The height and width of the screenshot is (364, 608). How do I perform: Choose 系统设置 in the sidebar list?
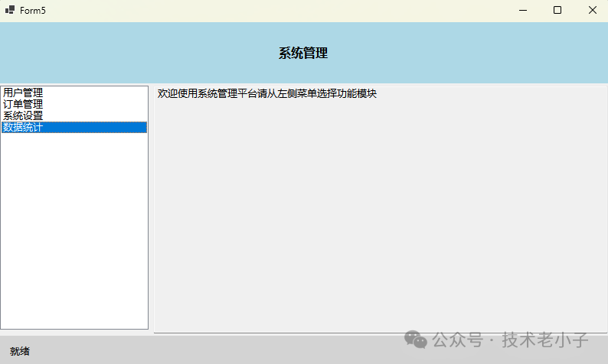[23, 115]
